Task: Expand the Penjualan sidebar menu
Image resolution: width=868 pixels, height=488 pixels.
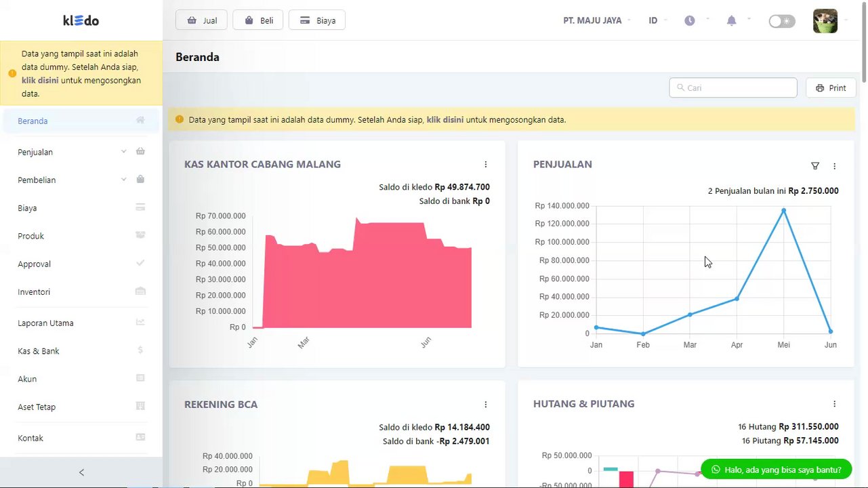Action: click(x=81, y=152)
